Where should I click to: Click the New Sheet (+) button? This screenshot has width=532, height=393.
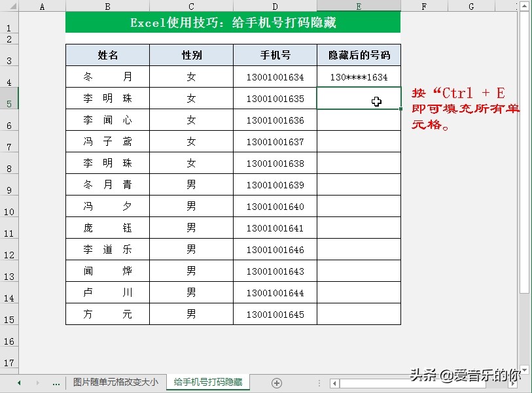[x=276, y=381]
